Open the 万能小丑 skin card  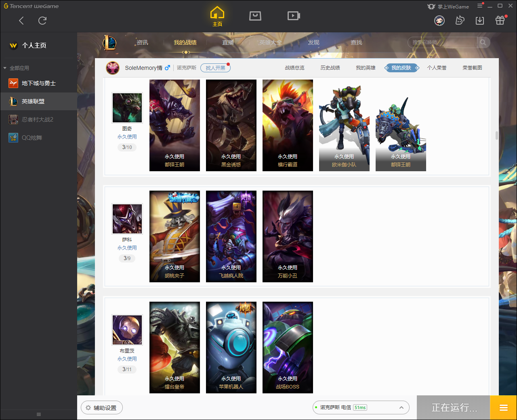pyautogui.click(x=288, y=236)
